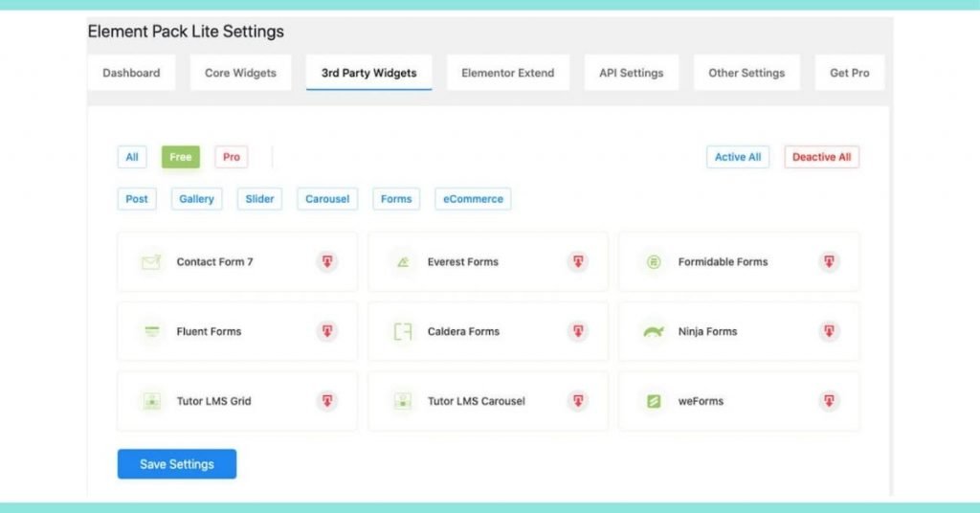Click the Formidable Forms label
This screenshot has height=513, width=980.
724,262
